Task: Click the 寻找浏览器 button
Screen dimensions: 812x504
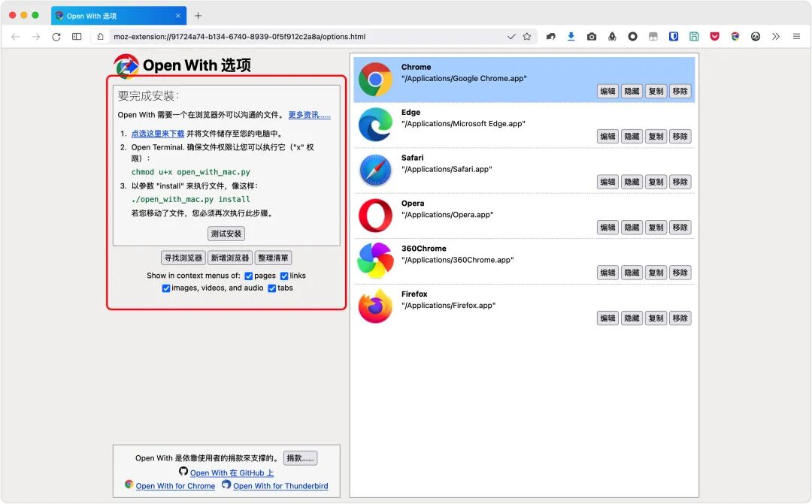Action: pyautogui.click(x=183, y=258)
